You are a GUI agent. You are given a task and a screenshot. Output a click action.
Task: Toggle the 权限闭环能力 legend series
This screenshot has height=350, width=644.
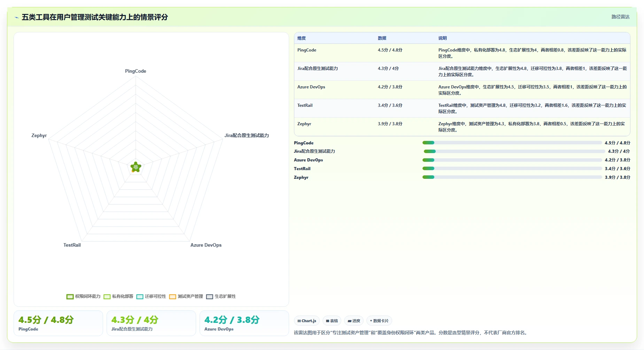(83, 296)
